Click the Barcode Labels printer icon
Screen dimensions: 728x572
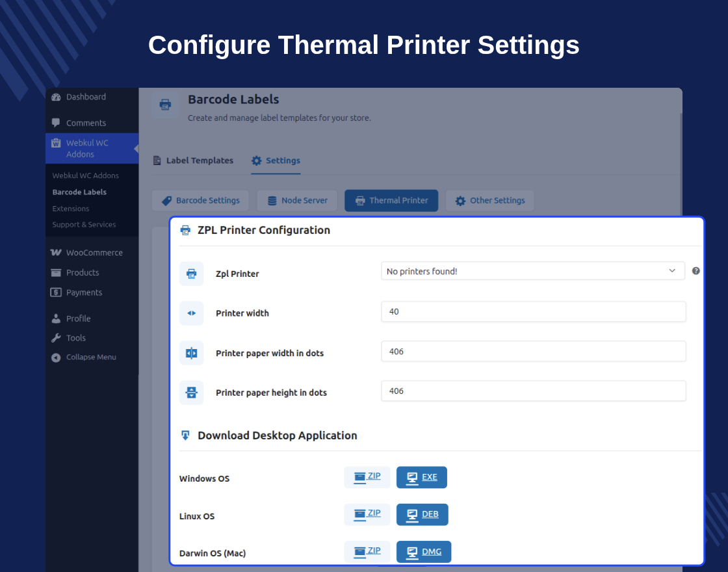coord(165,105)
